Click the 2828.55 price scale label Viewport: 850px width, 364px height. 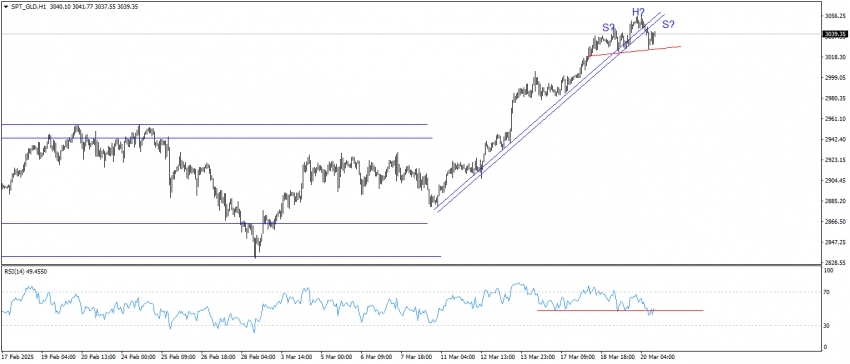(x=834, y=263)
